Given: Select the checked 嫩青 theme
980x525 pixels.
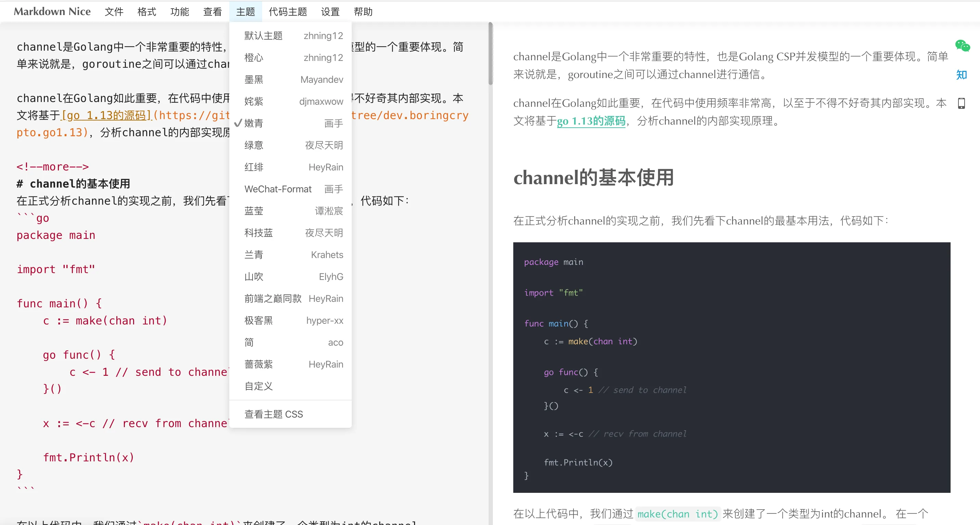Looking at the screenshot, I should [x=290, y=123].
